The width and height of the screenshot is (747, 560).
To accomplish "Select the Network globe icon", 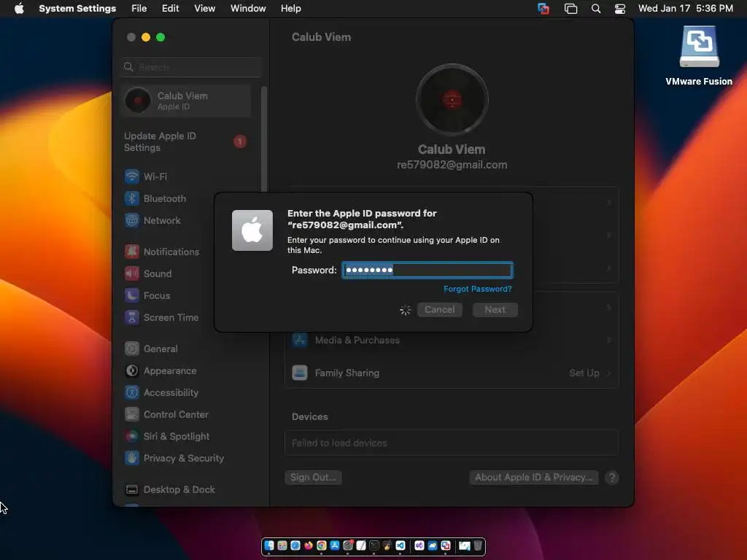I will tap(132, 220).
